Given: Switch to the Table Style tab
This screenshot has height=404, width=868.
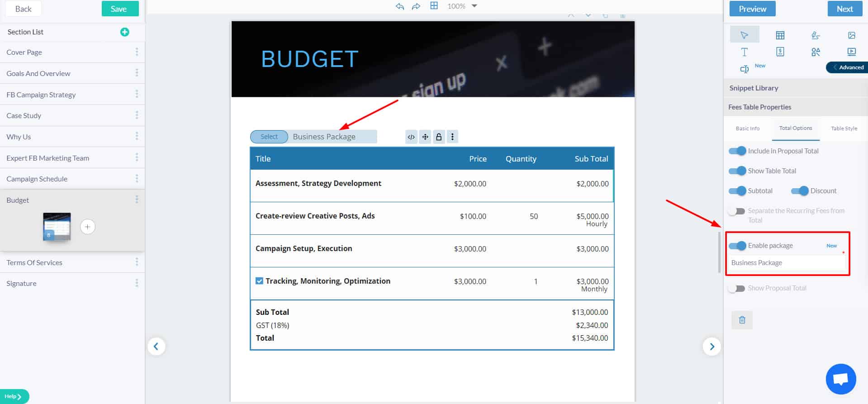Looking at the screenshot, I should tap(844, 128).
